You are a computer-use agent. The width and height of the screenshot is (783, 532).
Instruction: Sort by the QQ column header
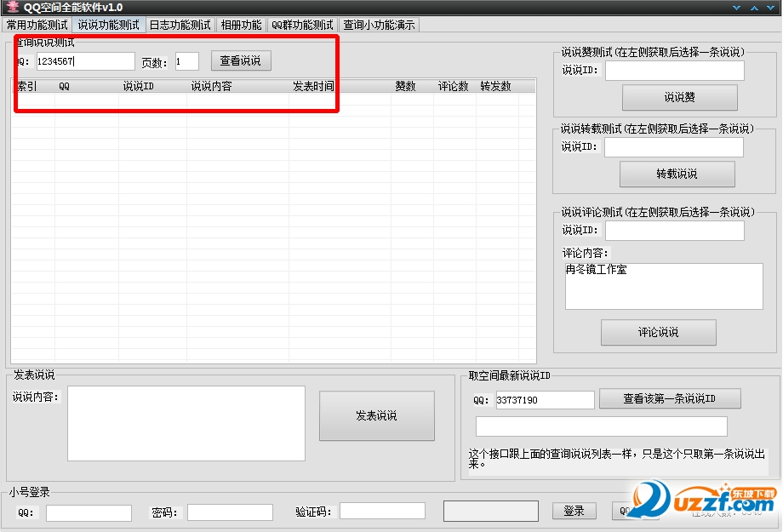(87, 86)
